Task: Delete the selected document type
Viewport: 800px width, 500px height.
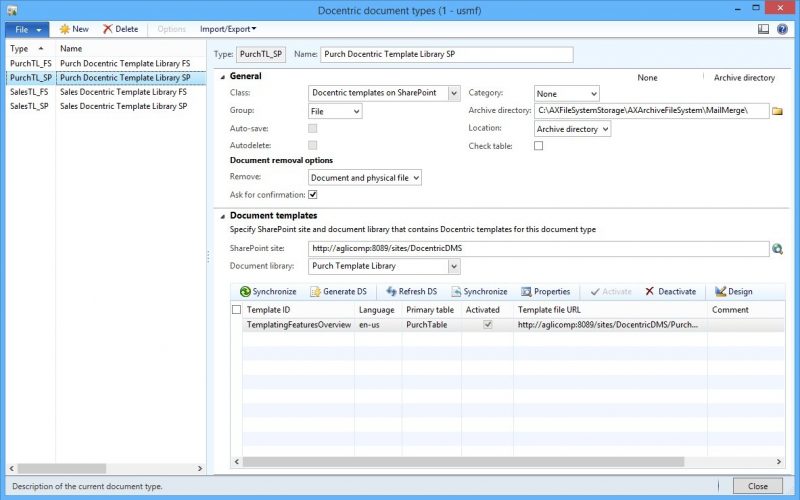Action: (x=120, y=29)
